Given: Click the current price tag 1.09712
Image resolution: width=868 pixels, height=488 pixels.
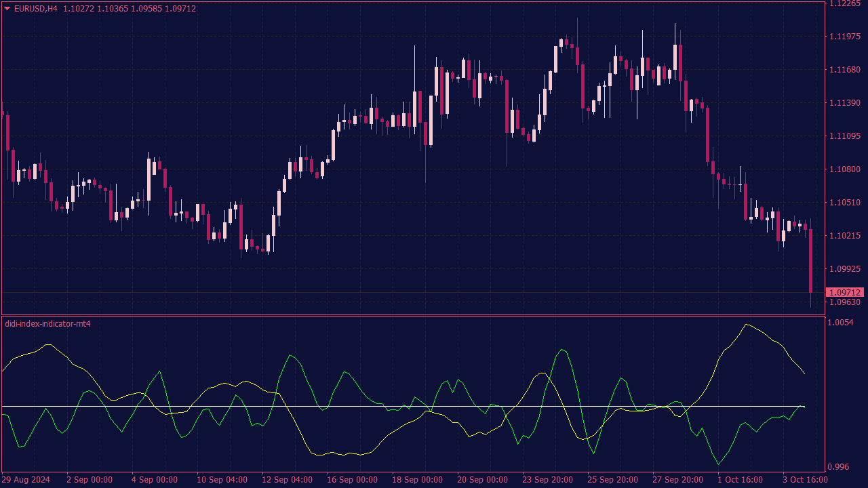Looking at the screenshot, I should point(846,292).
